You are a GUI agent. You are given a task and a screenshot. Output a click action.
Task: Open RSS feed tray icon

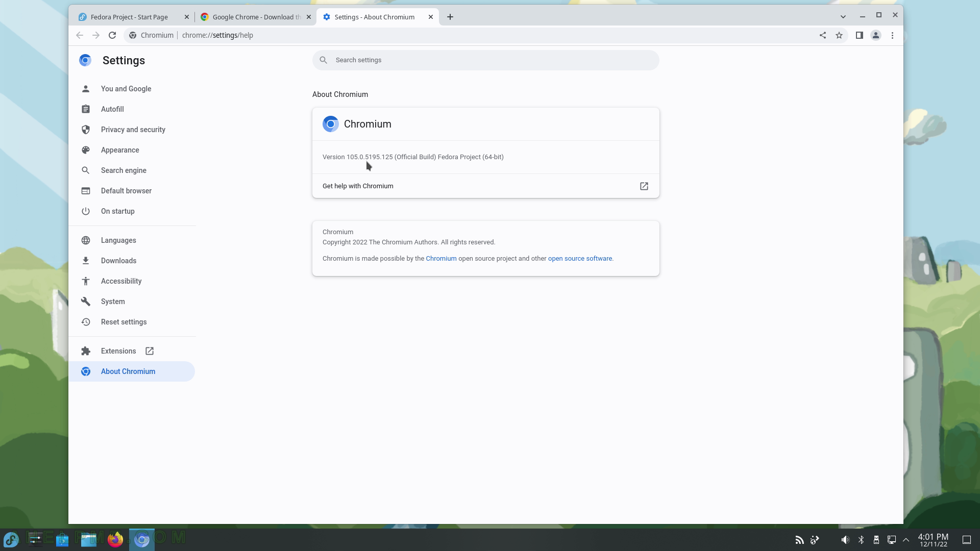tap(800, 540)
